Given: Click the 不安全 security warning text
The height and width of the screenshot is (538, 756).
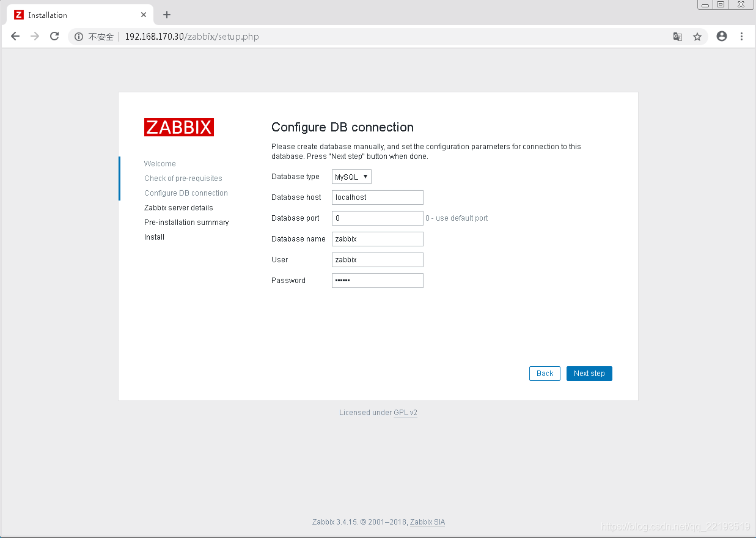Looking at the screenshot, I should [x=101, y=37].
